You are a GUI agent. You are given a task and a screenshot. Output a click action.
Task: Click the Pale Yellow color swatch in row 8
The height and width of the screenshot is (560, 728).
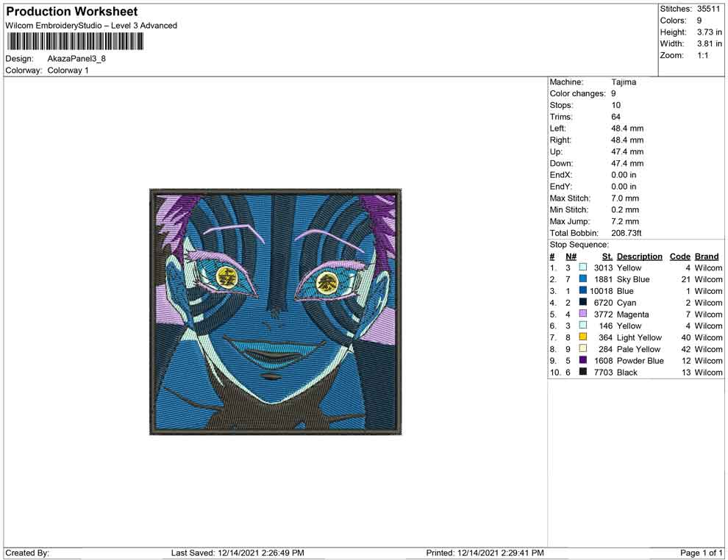coord(582,348)
